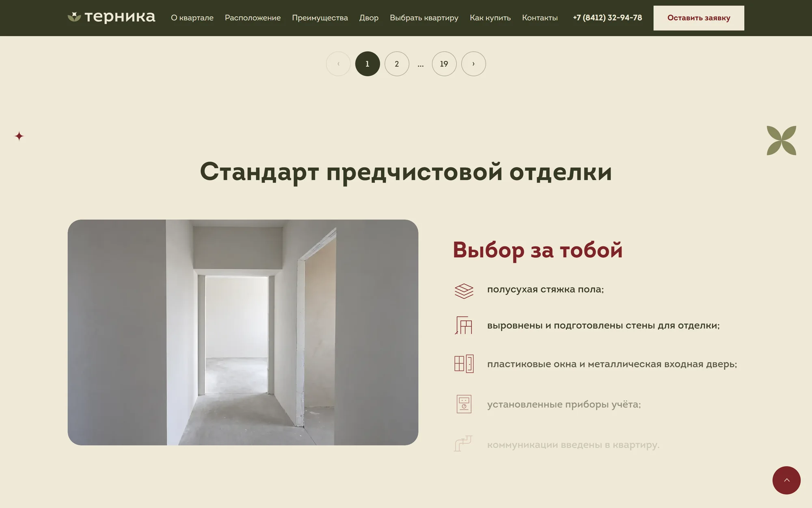812x508 pixels.
Task: Select Двор in the header menu
Action: (369, 18)
